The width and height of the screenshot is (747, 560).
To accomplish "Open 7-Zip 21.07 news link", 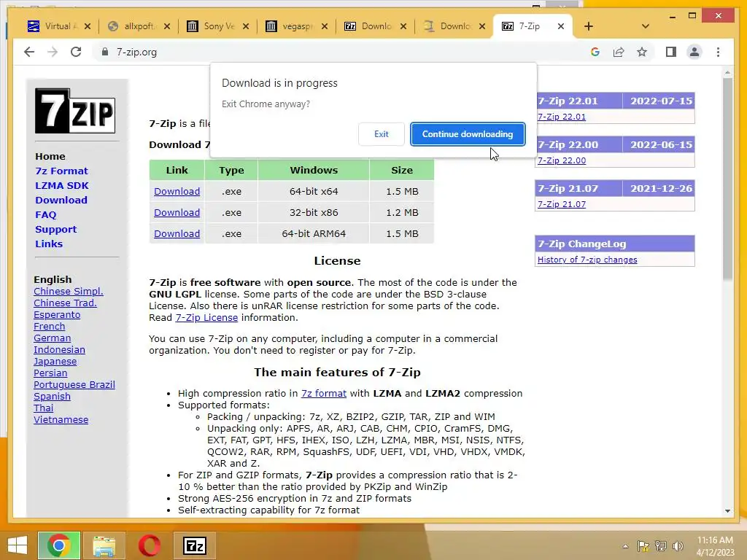I will click(x=562, y=204).
